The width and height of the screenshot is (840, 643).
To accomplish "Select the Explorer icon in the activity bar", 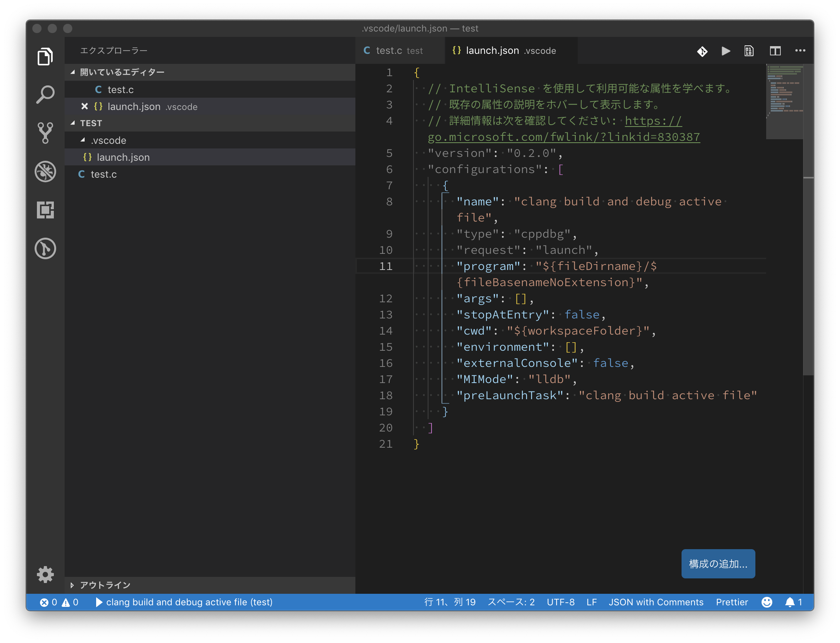I will point(45,56).
